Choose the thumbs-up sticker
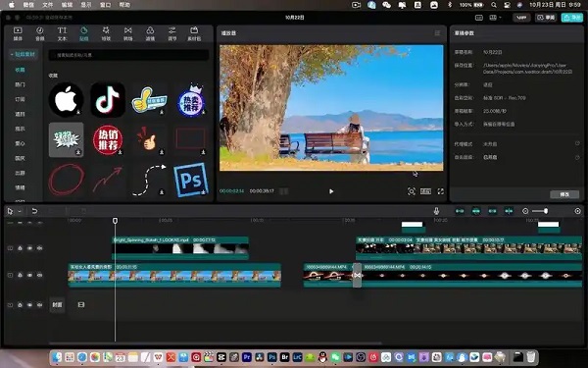Image resolution: width=588 pixels, height=368 pixels. [x=149, y=100]
